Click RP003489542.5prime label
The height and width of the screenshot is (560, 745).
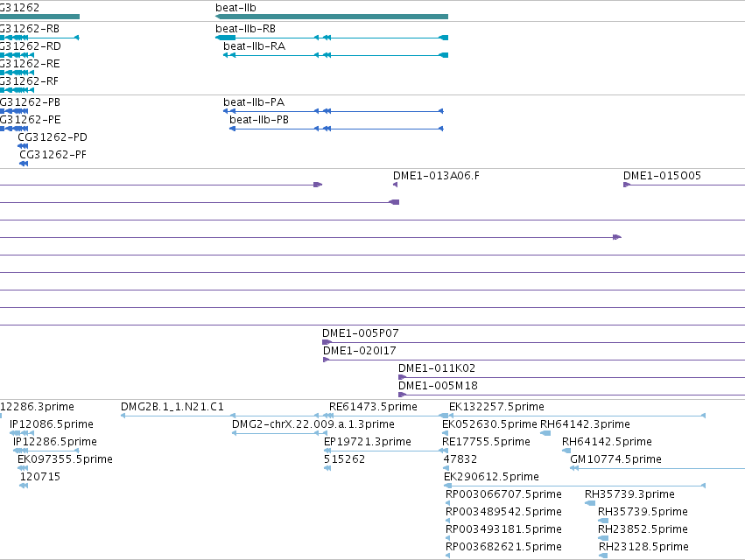(x=503, y=513)
